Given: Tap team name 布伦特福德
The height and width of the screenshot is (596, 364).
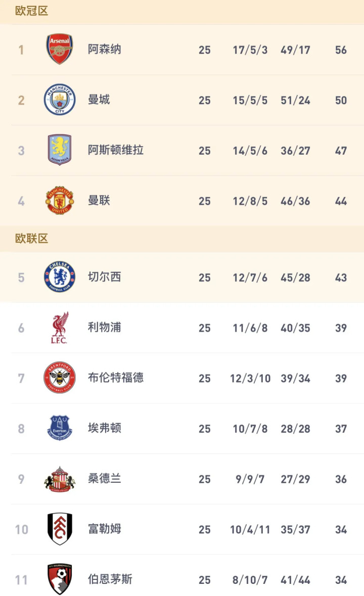Looking at the screenshot, I should click(x=115, y=378).
